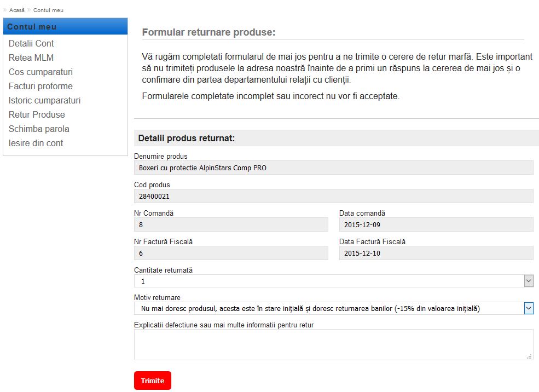
Task: Open Cos cumparaturi in sidebar
Action: (x=40, y=72)
